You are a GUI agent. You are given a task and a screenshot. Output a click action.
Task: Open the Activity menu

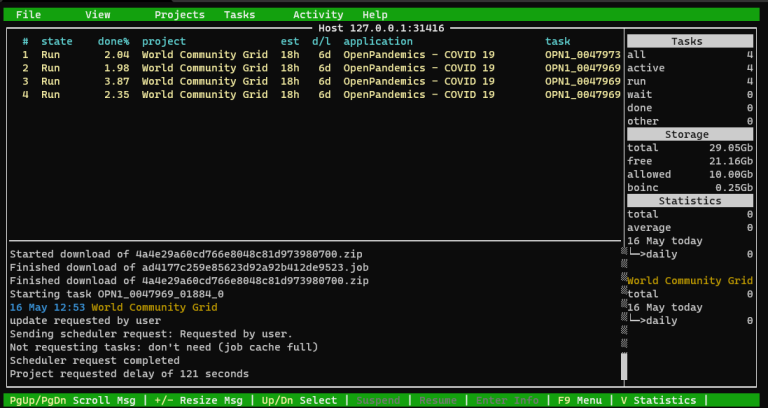click(x=318, y=15)
